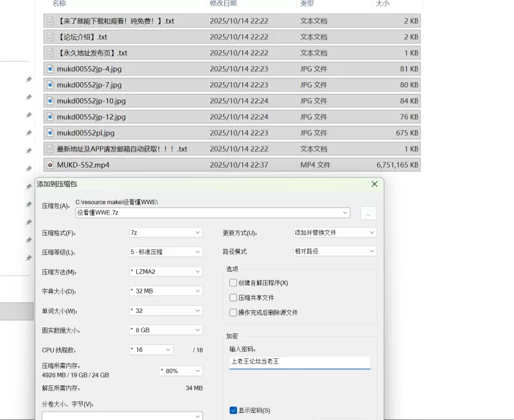This screenshot has width=514, height=420.
Task: Open the 路径模式 相对路径 dropdown
Action: pyautogui.click(x=334, y=251)
